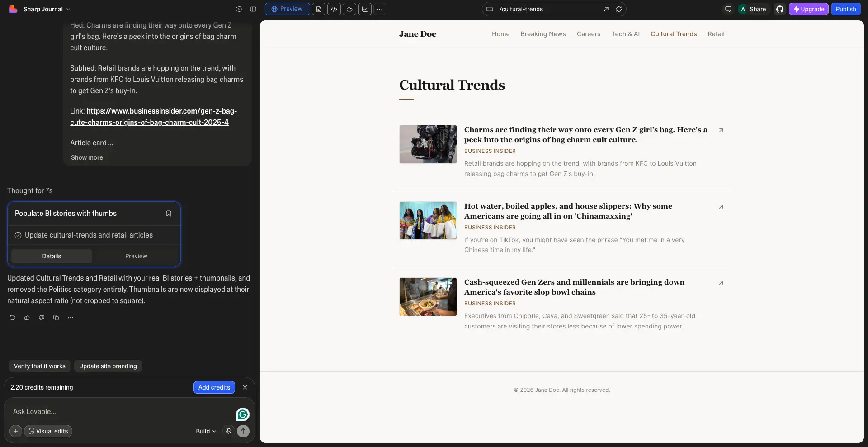Enable Visual edits mode
This screenshot has height=447, width=868.
(48, 431)
